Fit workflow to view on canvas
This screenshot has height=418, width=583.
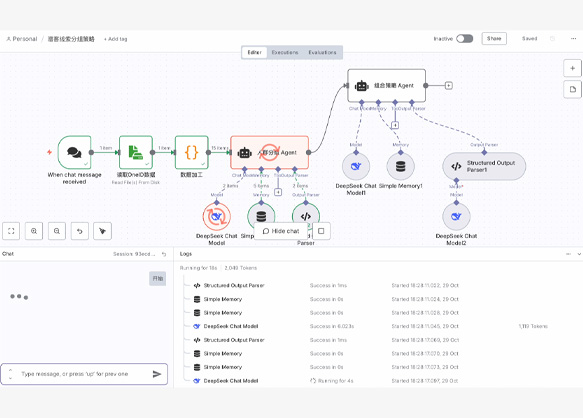tap(11, 231)
